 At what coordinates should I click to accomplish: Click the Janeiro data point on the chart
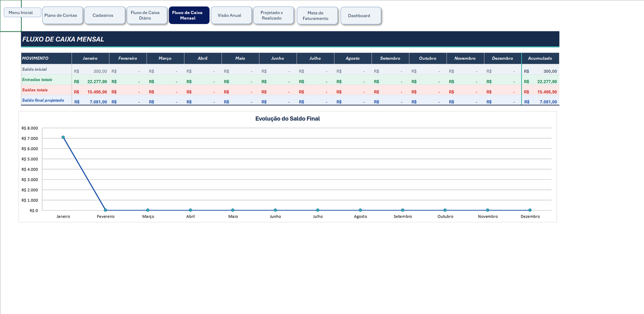pos(63,138)
